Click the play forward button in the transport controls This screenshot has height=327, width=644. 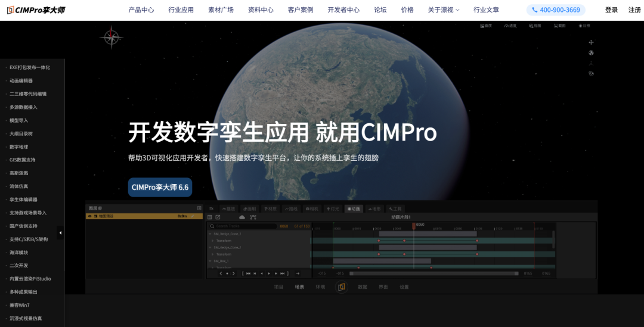(269, 273)
